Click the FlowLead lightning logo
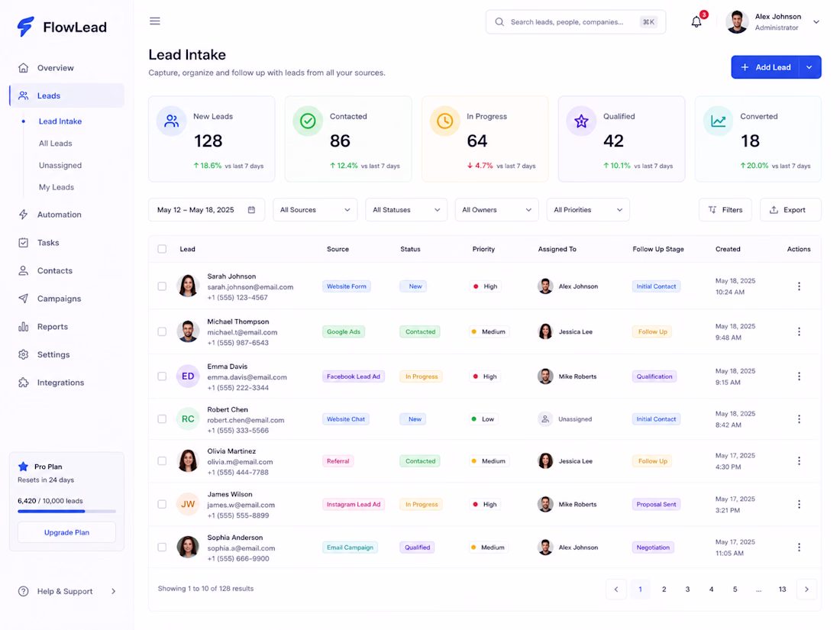Image resolution: width=840 pixels, height=630 pixels. (x=25, y=26)
